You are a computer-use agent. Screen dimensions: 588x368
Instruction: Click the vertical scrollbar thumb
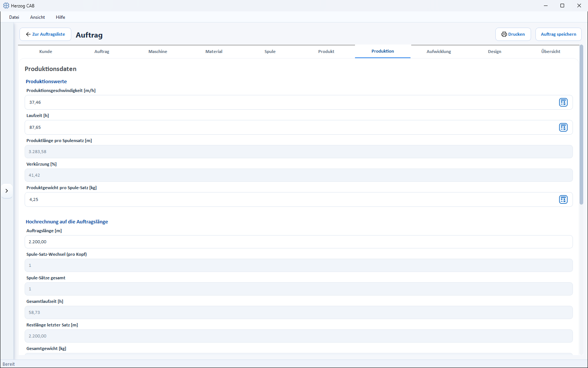pyautogui.click(x=581, y=124)
